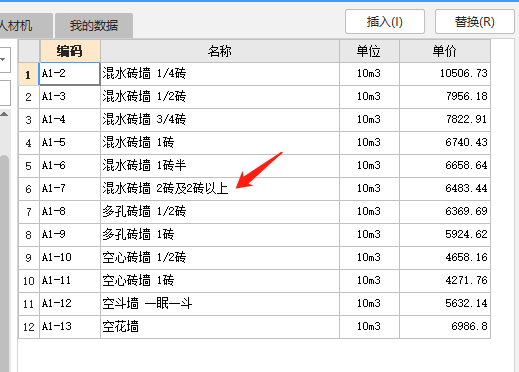This screenshot has width=519, height=372.
Task: Select 空花墙 name cell
Action: (x=220, y=327)
